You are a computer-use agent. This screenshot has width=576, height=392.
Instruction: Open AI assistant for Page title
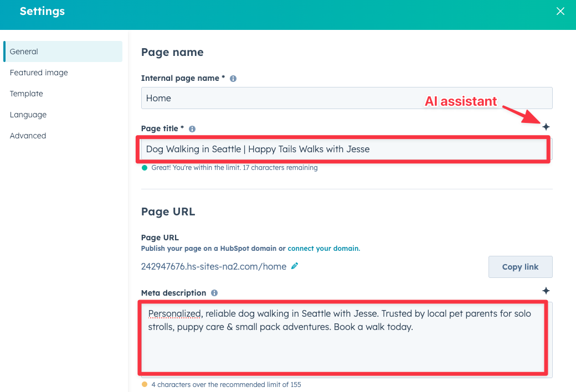[x=546, y=126]
